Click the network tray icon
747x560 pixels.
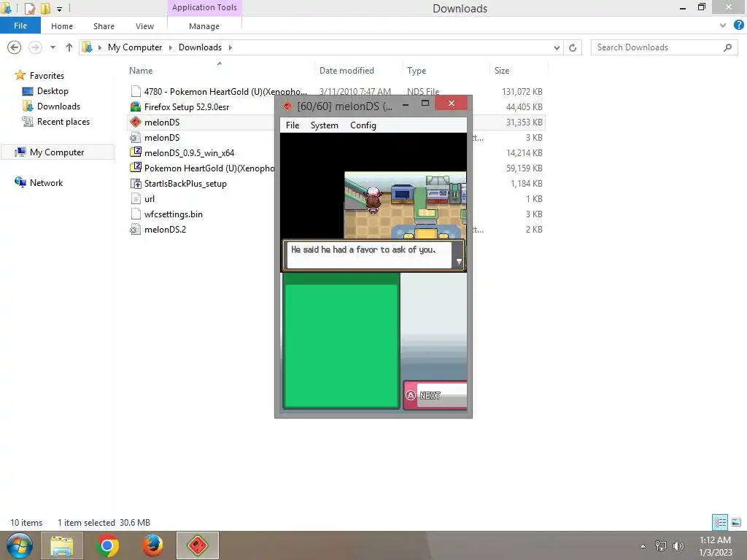pos(661,545)
